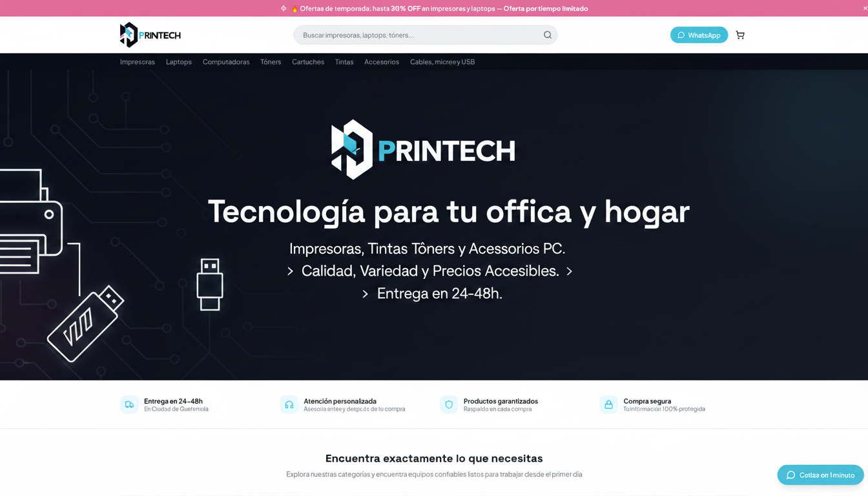This screenshot has width=868, height=496.
Task: Click the 'Atención personalizada' label
Action: click(340, 401)
